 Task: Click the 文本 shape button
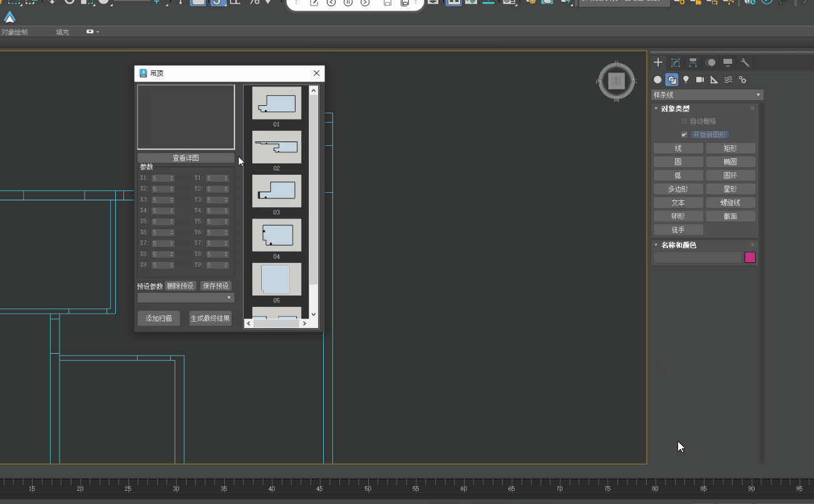pos(678,203)
